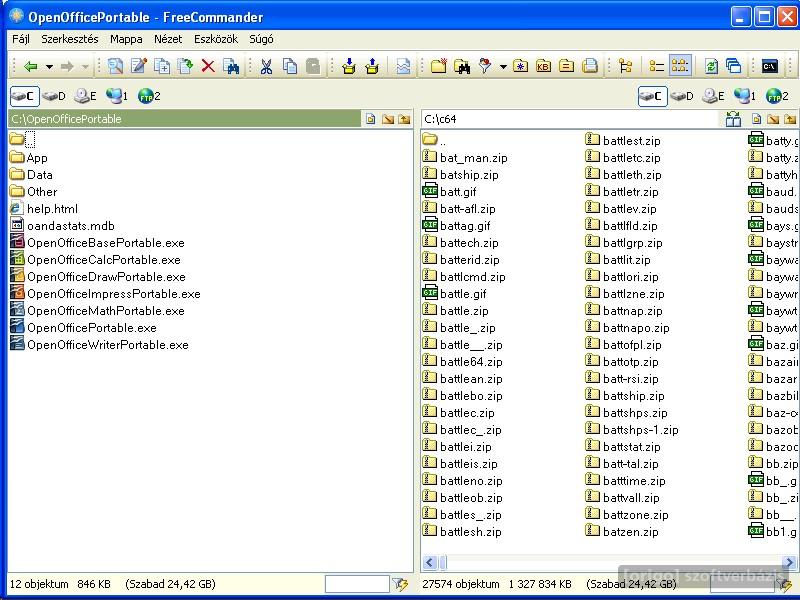Select battzone.zip archive
This screenshot has width=800, height=600.
(x=627, y=515)
